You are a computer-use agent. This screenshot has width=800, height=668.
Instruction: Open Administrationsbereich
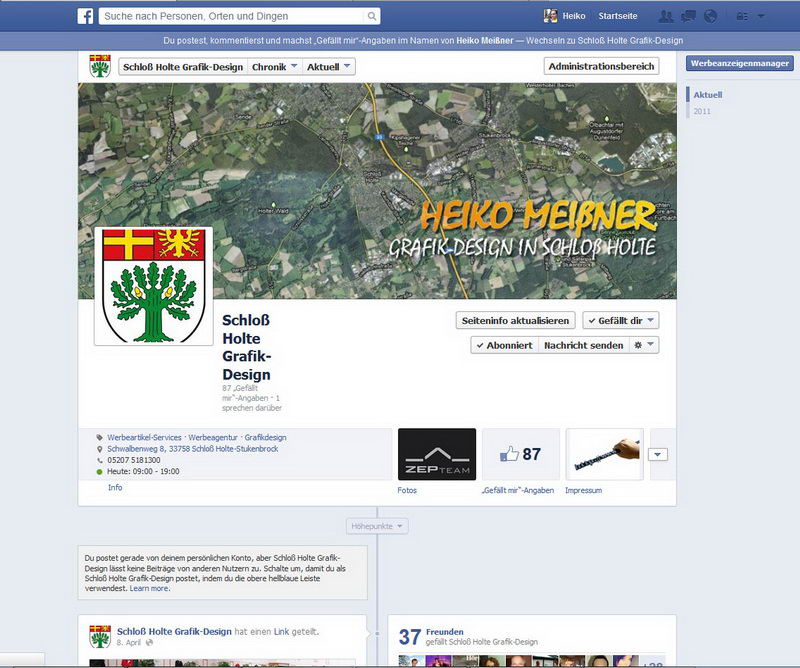click(x=602, y=66)
